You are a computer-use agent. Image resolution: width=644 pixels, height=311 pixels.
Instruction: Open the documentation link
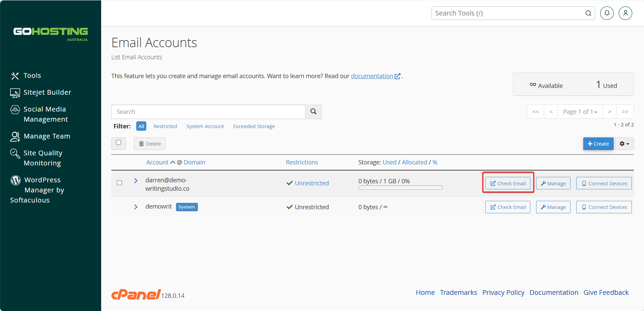pos(375,76)
